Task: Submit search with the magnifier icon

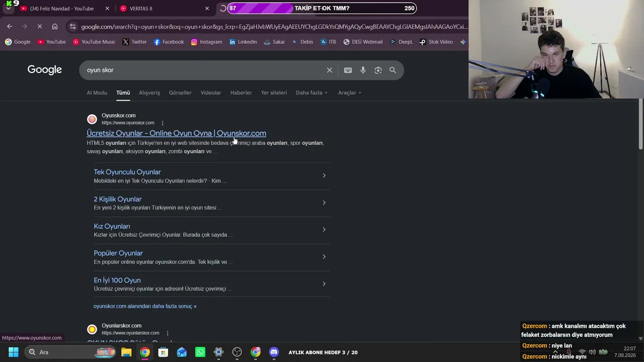Action: pos(392,70)
